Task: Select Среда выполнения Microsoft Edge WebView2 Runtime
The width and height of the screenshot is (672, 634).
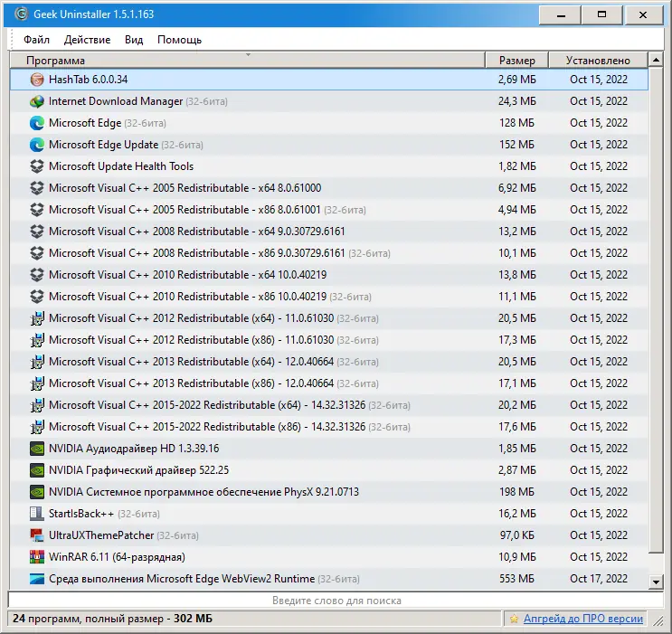Action: pos(329,579)
